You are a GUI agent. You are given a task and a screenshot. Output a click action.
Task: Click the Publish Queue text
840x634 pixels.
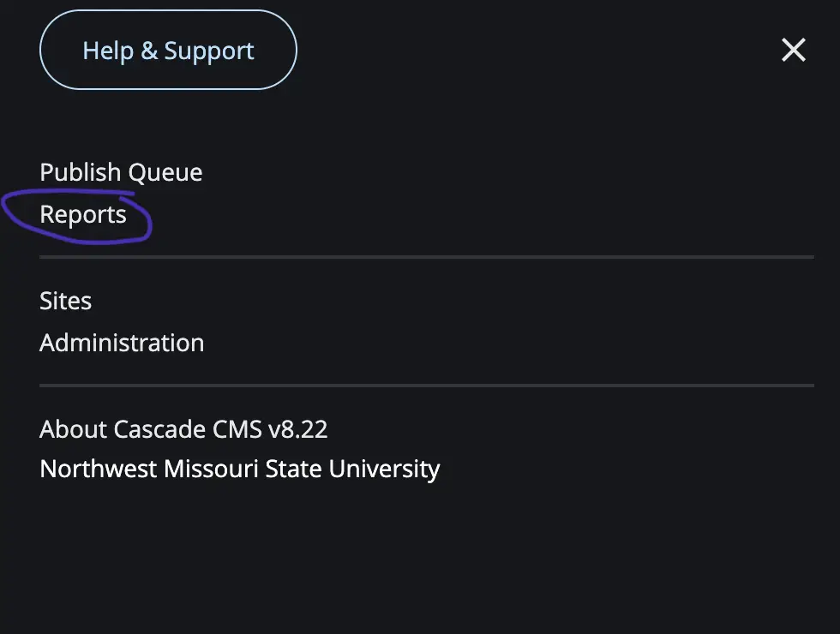pyautogui.click(x=121, y=172)
